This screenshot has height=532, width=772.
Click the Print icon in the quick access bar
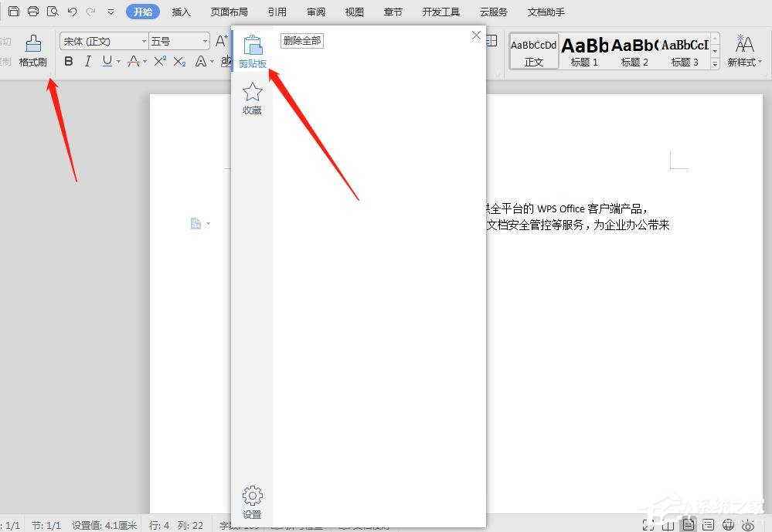click(x=33, y=11)
